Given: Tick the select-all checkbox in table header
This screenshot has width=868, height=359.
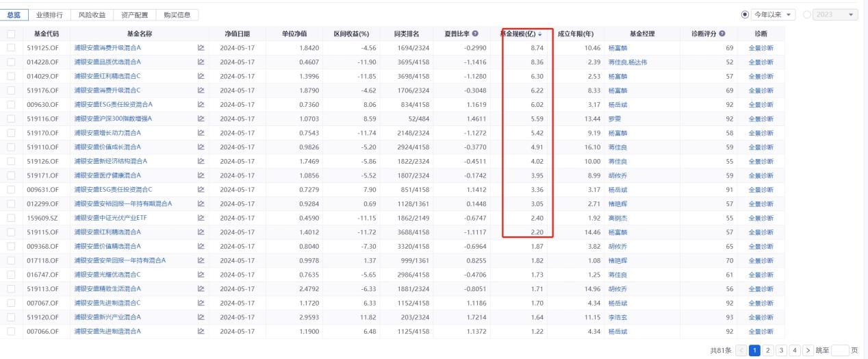Looking at the screenshot, I should pyautogui.click(x=11, y=34).
